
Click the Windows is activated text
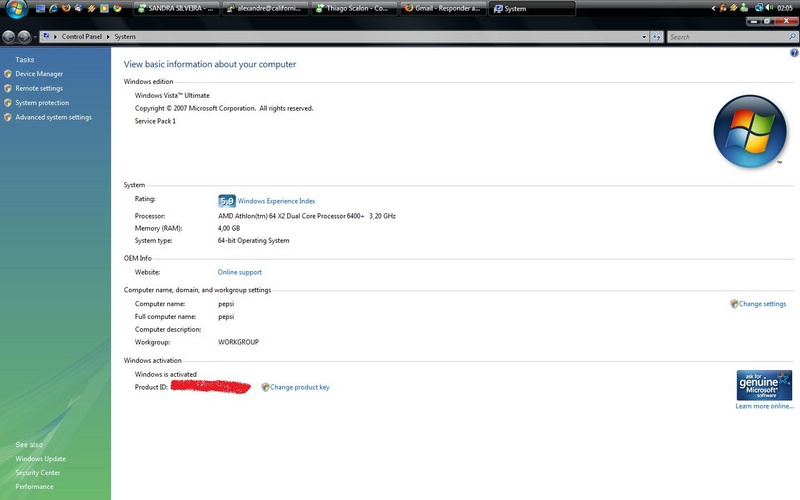(165, 374)
